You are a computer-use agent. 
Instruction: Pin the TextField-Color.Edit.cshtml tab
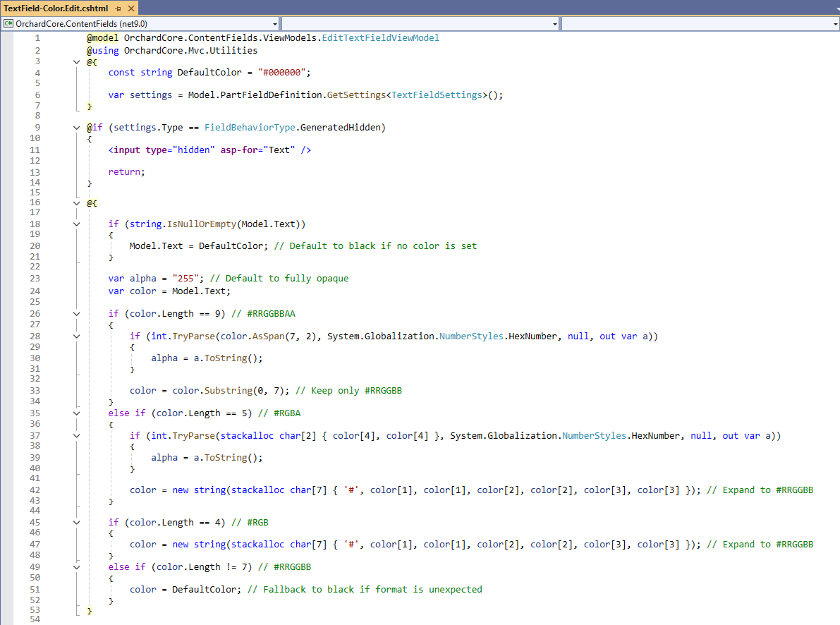(118, 8)
